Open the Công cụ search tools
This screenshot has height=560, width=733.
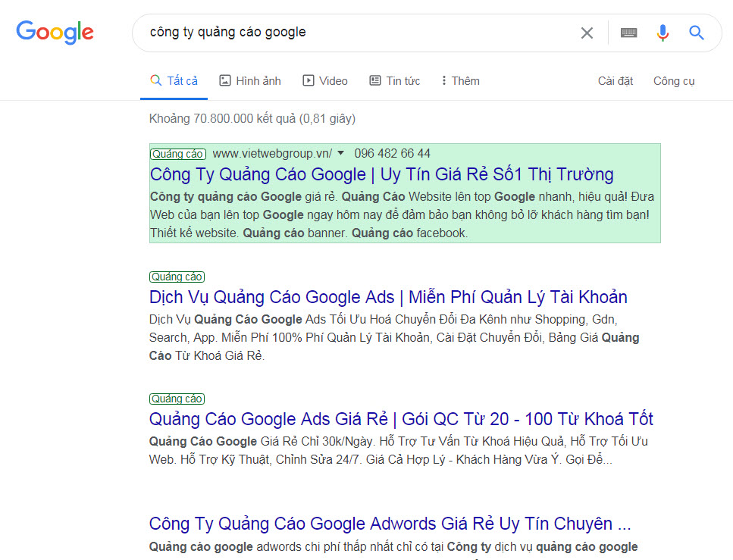pos(674,81)
